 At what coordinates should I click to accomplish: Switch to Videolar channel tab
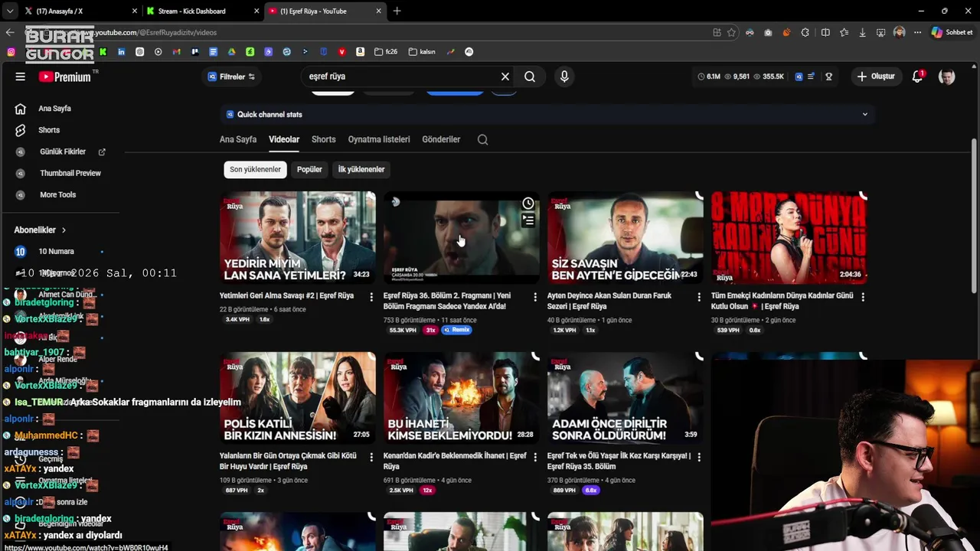(284, 139)
